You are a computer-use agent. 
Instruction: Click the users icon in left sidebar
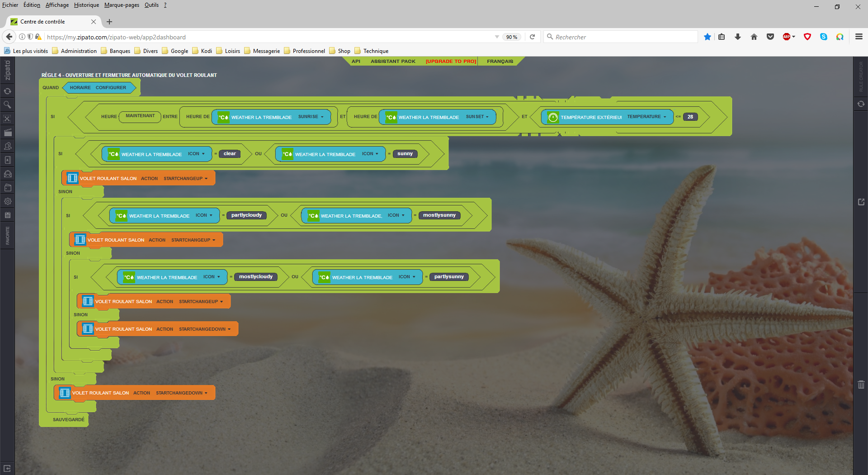point(8,146)
